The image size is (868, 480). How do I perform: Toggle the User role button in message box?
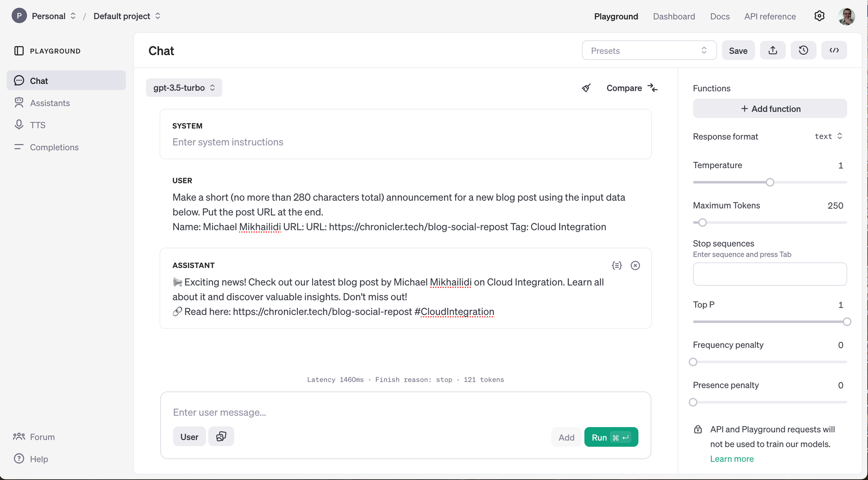189,437
